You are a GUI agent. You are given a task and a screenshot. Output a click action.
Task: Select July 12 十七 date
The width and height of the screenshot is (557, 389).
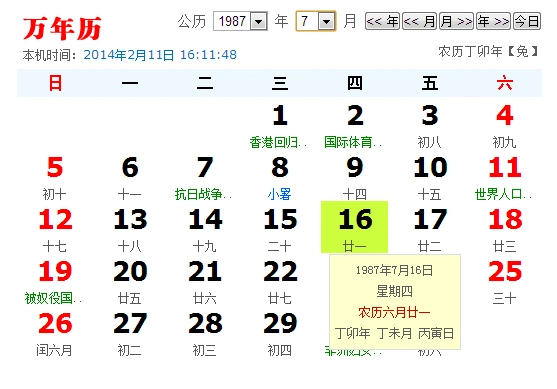pyautogui.click(x=55, y=229)
